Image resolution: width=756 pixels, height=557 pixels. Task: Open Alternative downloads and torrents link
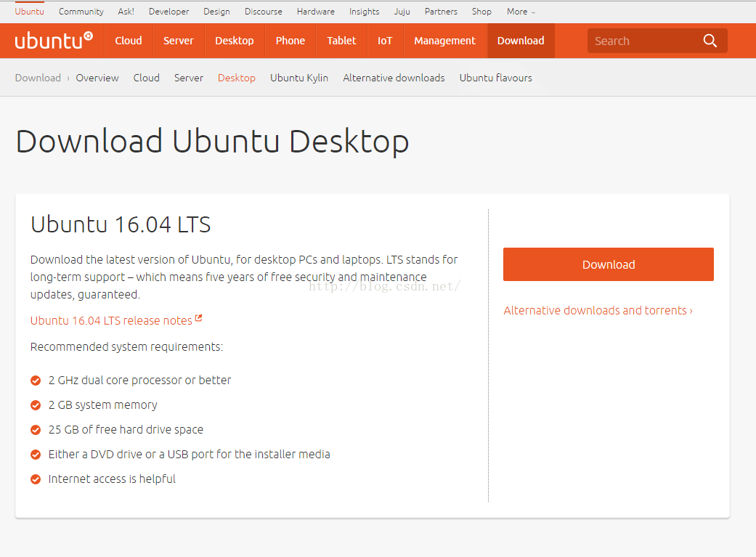pos(598,311)
